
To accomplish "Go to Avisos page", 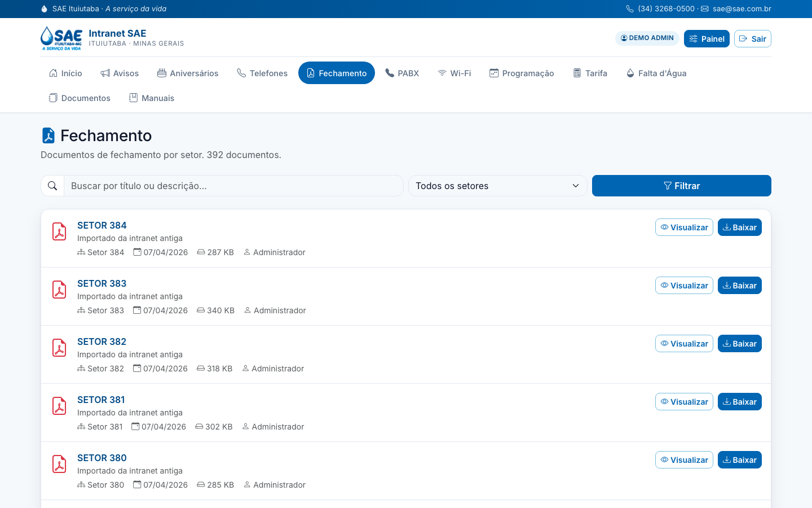I will click(x=120, y=73).
